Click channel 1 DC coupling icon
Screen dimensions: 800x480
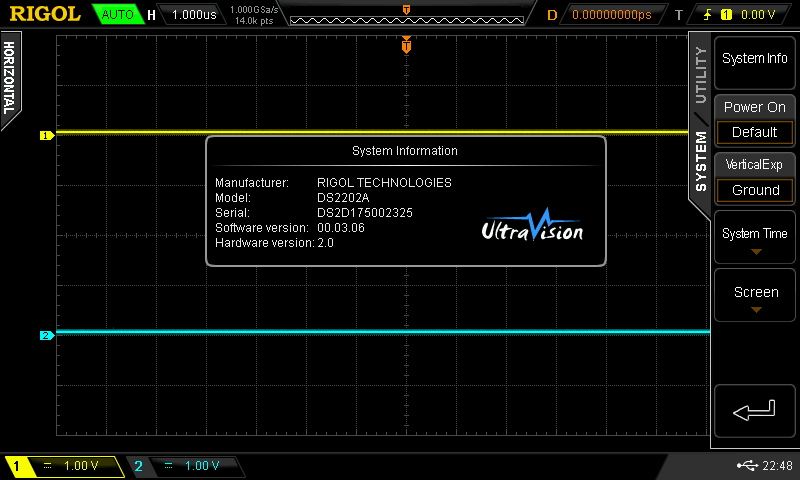pos(47,466)
